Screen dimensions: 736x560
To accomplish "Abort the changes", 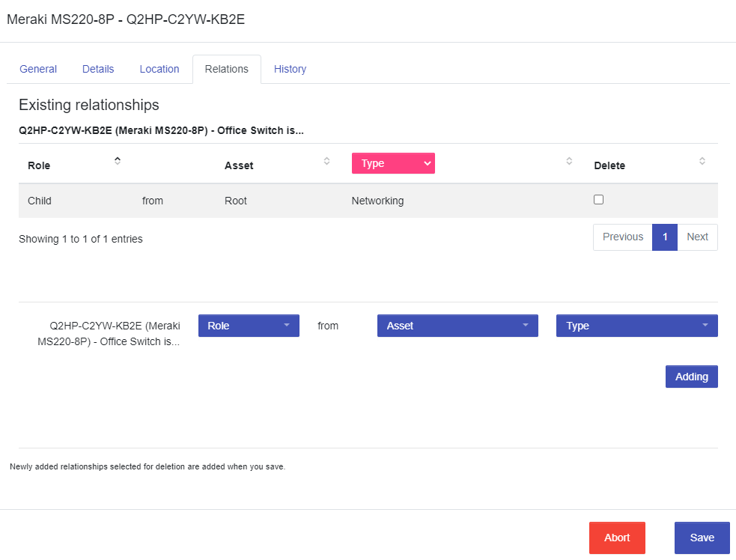I will click(x=617, y=538).
